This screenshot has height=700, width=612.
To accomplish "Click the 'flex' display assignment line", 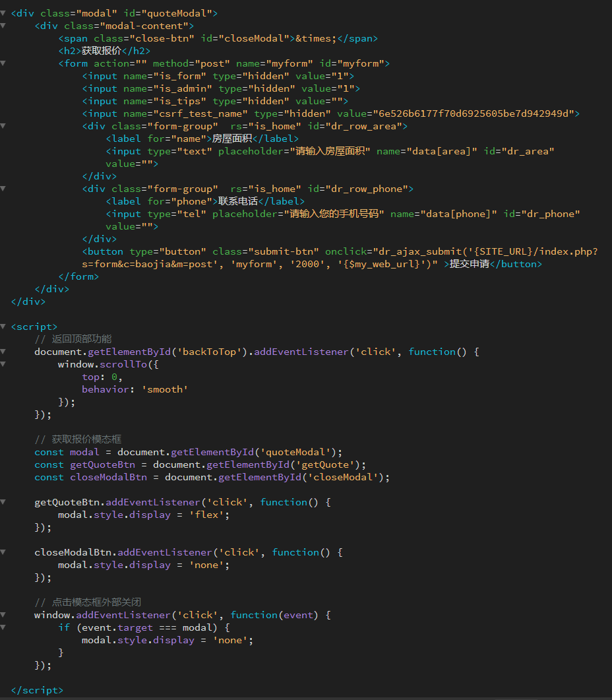I will pos(144,515).
